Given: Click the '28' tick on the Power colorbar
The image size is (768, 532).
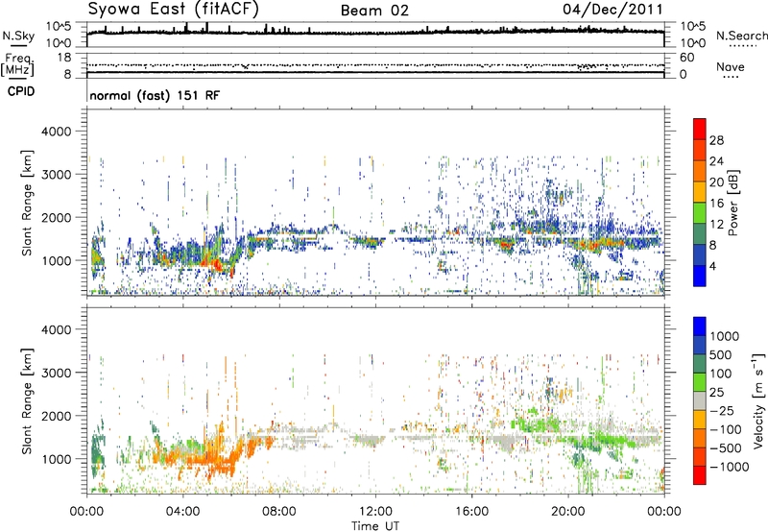Looking at the screenshot, I should (x=716, y=140).
